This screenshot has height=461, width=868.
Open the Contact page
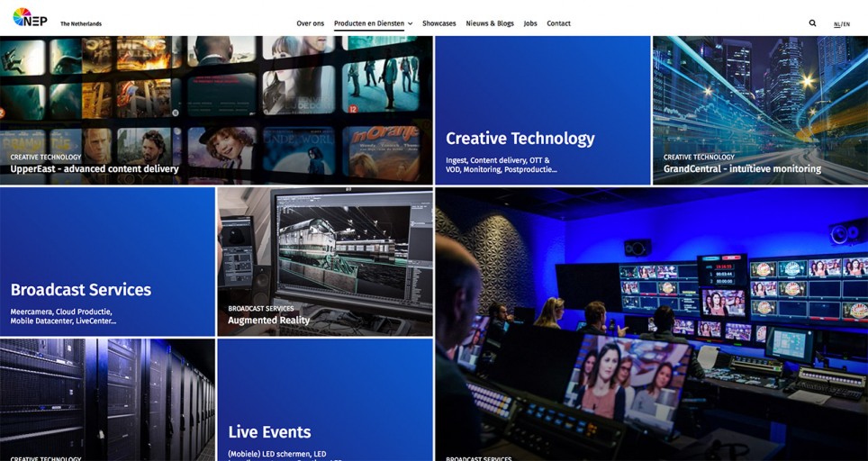[558, 23]
